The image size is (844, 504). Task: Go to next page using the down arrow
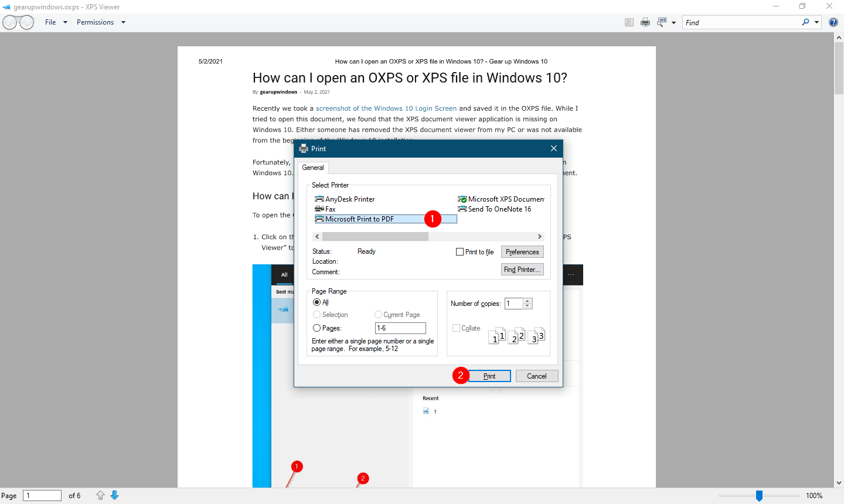[115, 495]
